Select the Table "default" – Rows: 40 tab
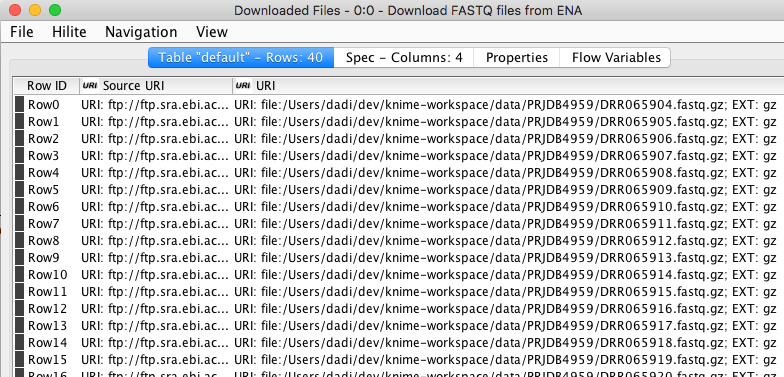The image size is (784, 377). (240, 58)
